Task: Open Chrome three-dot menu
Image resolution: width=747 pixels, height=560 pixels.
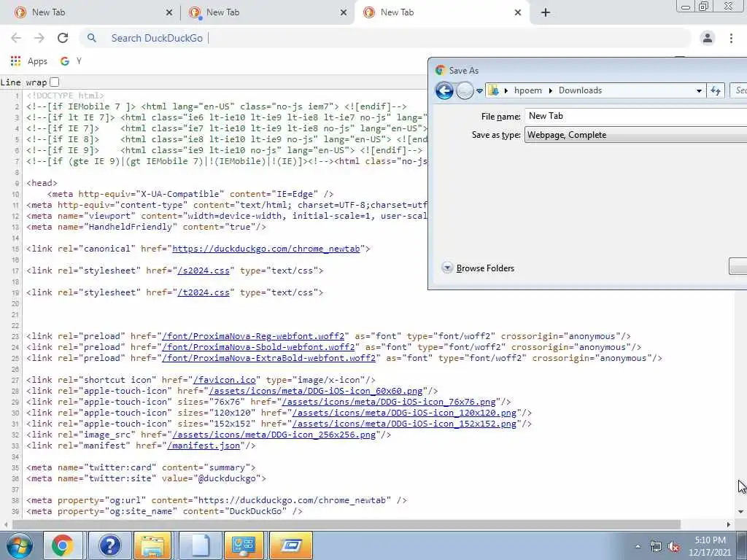Action: [x=731, y=38]
